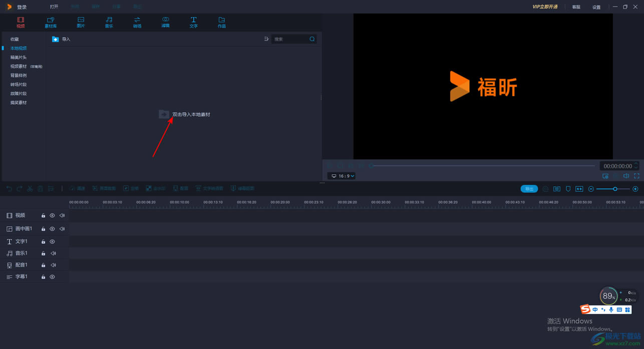Open the 打开 menu
Image resolution: width=644 pixels, height=349 pixels.
[54, 7]
